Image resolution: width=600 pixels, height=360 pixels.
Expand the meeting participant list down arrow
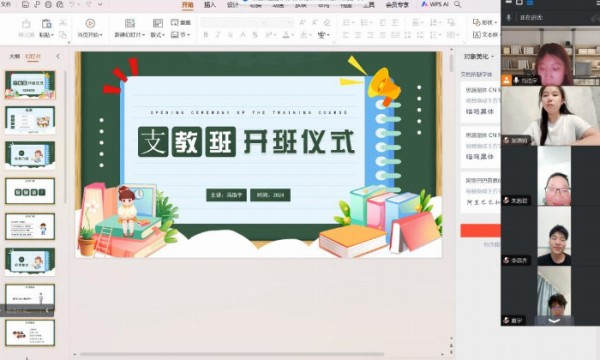[x=554, y=321]
